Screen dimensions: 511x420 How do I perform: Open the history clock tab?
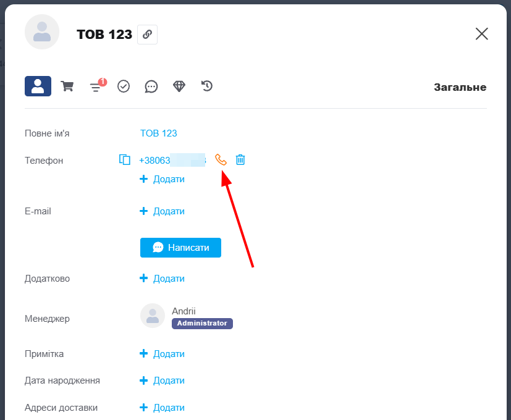pos(207,86)
